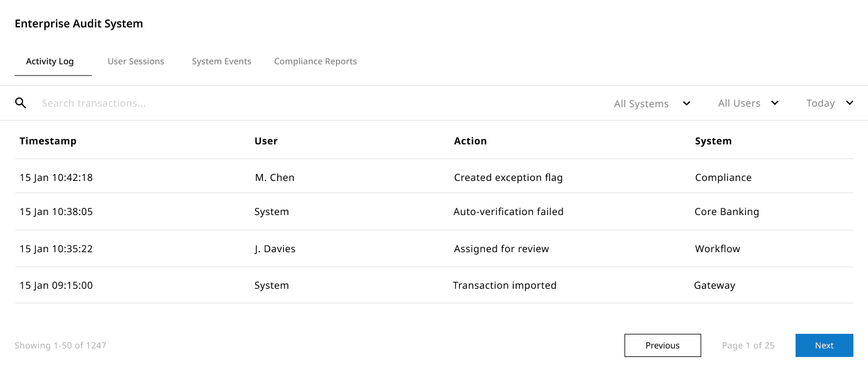Select the Compliance Reports tab
Screen dimensions: 868x385
(x=315, y=62)
